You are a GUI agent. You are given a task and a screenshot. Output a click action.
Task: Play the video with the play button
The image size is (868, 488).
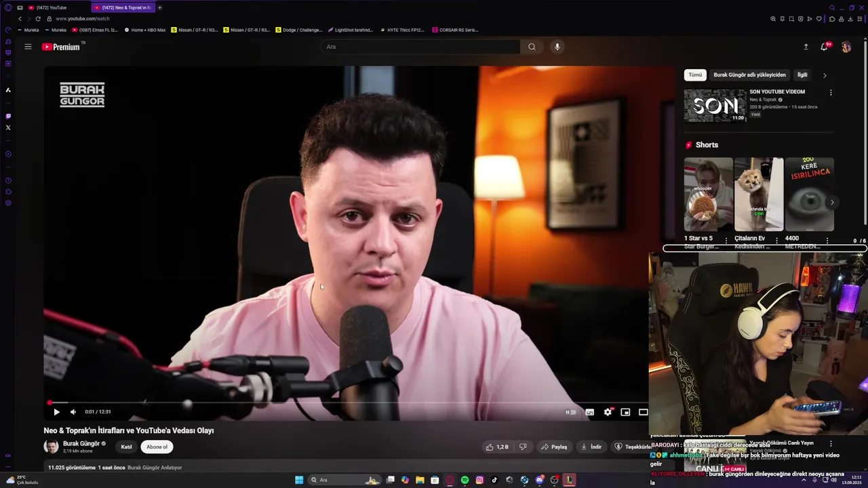[56, 411]
